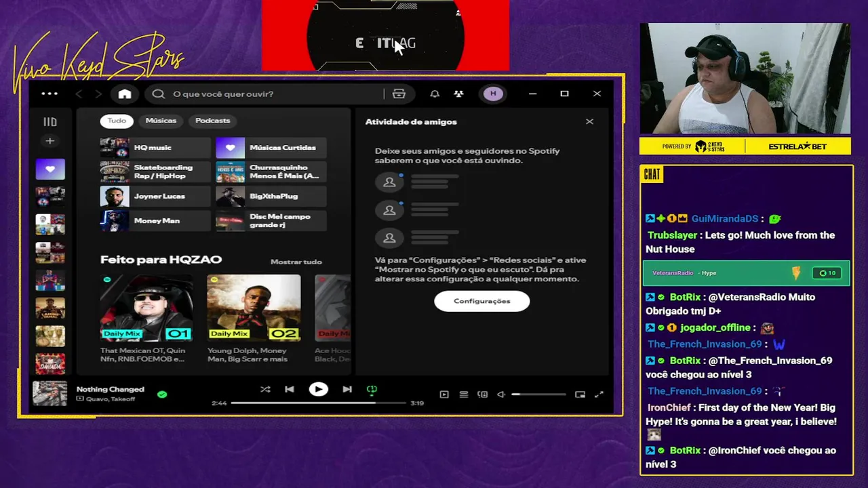Image resolution: width=868 pixels, height=488 pixels.
Task: Open the Browse icon in search bar
Action: (399, 94)
